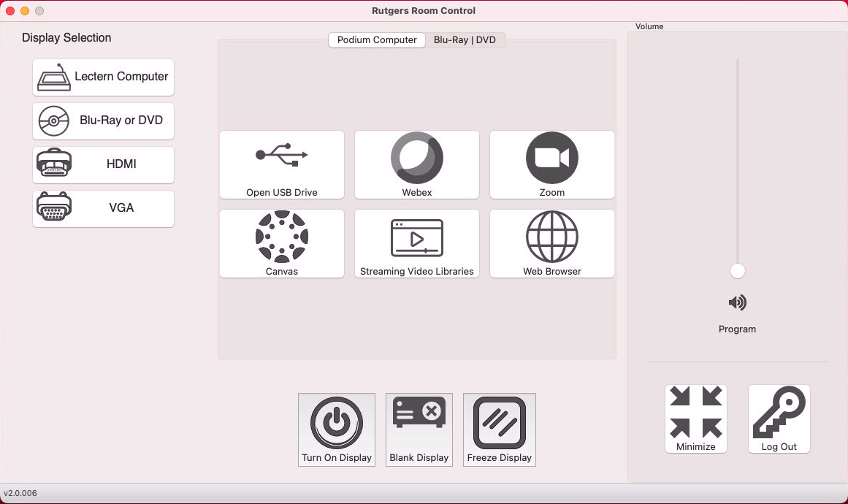Select the Podium Computer tab

pos(377,40)
